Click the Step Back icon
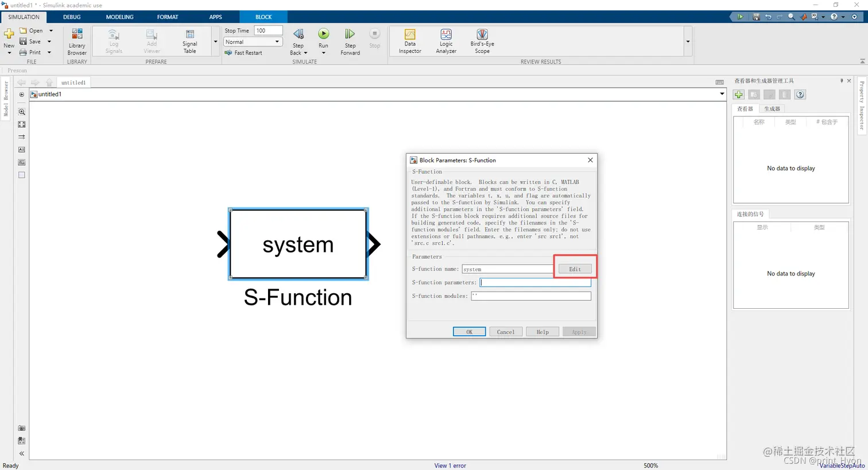Screen dimensions: 868x470 click(298, 34)
